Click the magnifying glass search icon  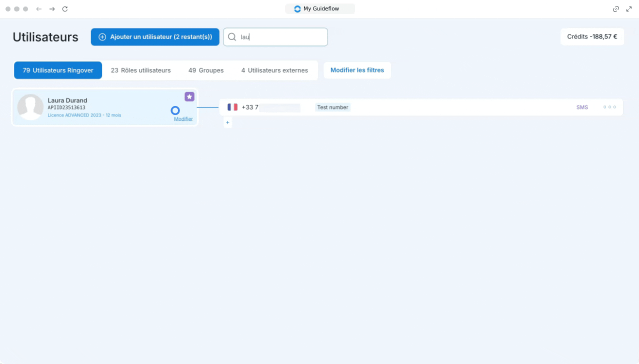click(232, 37)
